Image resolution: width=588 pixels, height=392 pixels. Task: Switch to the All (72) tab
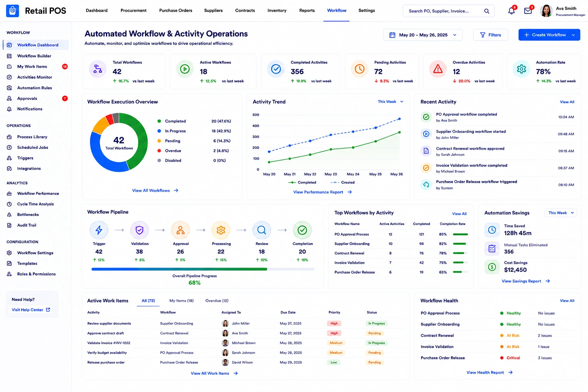(148, 301)
